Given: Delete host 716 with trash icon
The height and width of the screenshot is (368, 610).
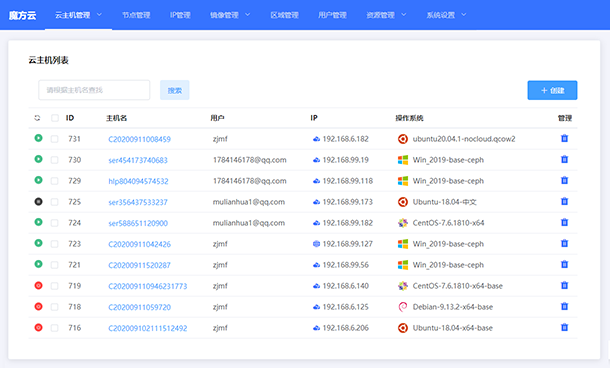Looking at the screenshot, I should pos(564,328).
